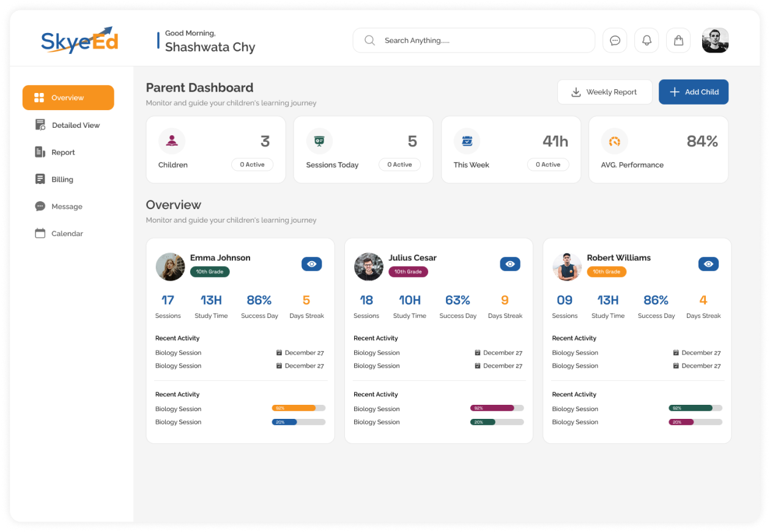Click the notification bell icon

[x=646, y=40]
